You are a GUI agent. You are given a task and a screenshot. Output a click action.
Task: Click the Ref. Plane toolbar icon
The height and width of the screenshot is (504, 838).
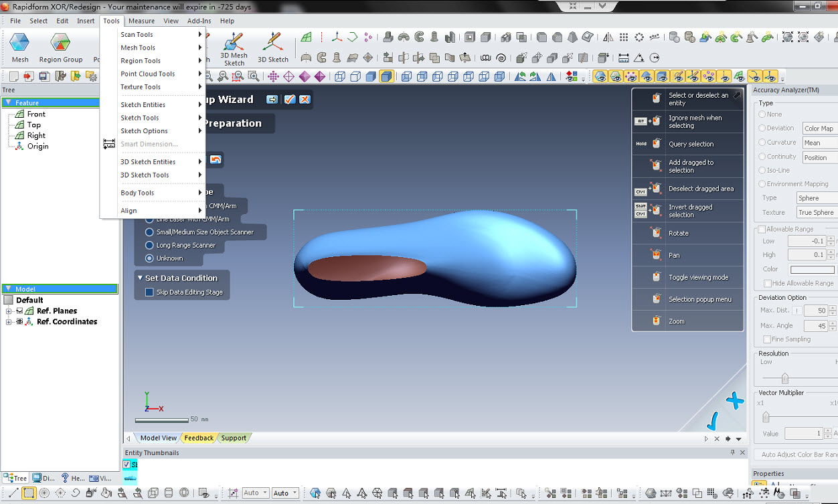point(306,37)
